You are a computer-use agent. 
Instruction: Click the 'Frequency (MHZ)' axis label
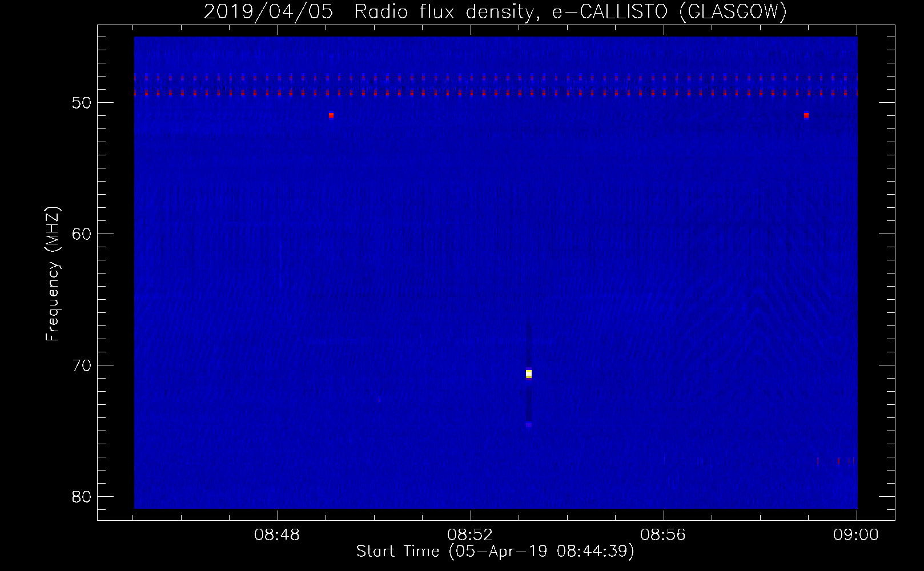53,274
